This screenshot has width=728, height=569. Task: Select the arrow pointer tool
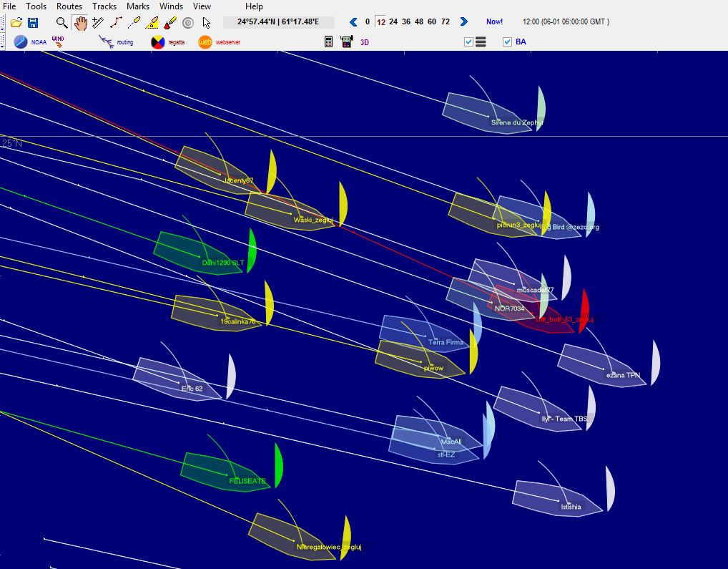click(207, 23)
